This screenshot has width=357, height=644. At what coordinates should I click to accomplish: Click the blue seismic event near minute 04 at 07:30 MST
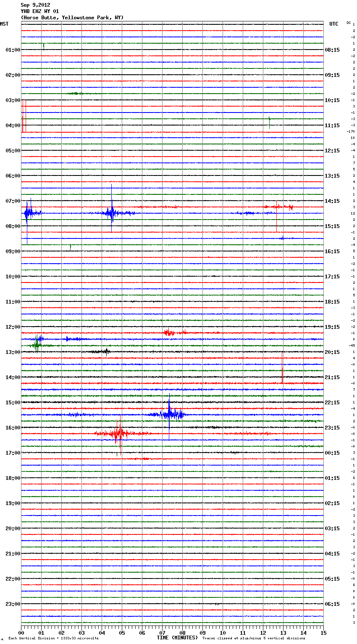tap(111, 213)
